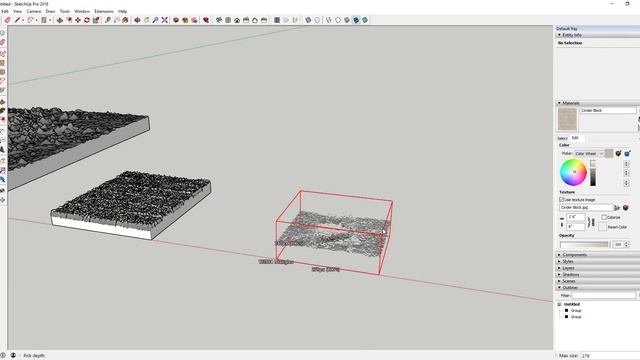Toggle Use texture image checkbox
The image size is (640, 360).
coord(562,200)
